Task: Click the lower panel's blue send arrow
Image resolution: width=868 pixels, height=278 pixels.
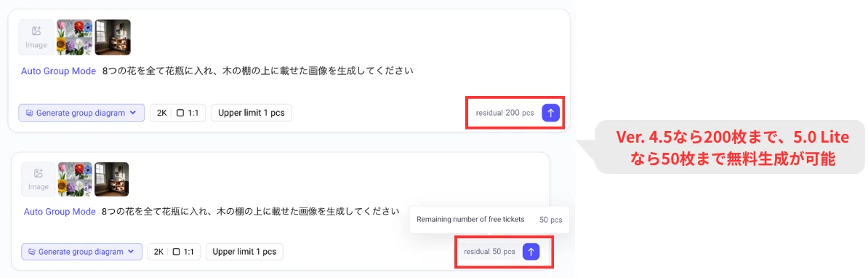Action: pos(531,251)
